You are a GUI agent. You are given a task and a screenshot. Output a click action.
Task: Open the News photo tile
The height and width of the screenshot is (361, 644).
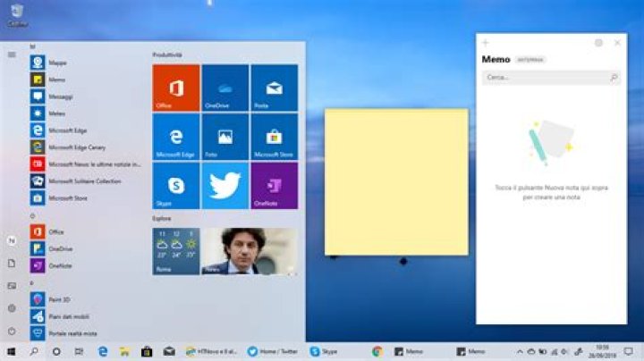[250, 251]
